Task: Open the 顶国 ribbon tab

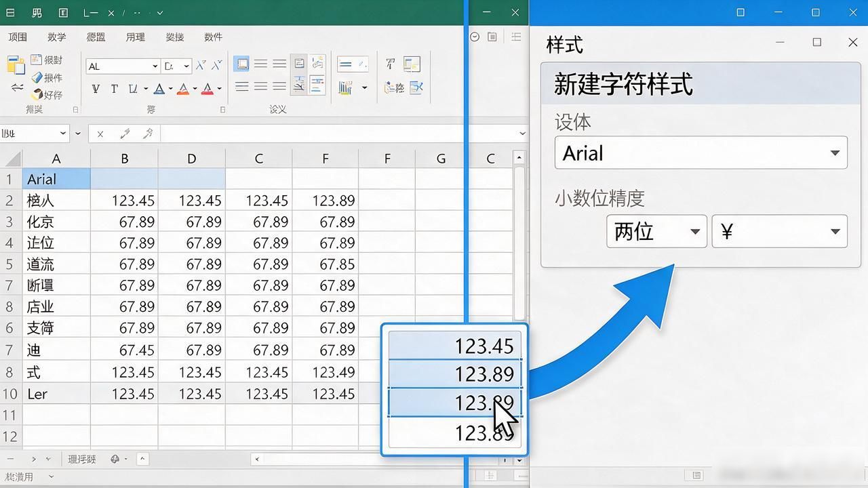Action: [x=18, y=37]
